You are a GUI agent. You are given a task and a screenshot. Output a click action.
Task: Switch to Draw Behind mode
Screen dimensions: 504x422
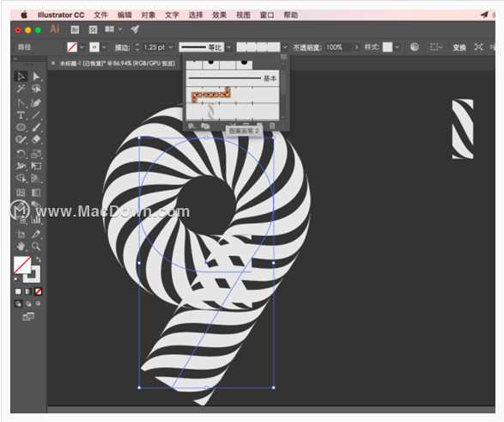(28, 303)
